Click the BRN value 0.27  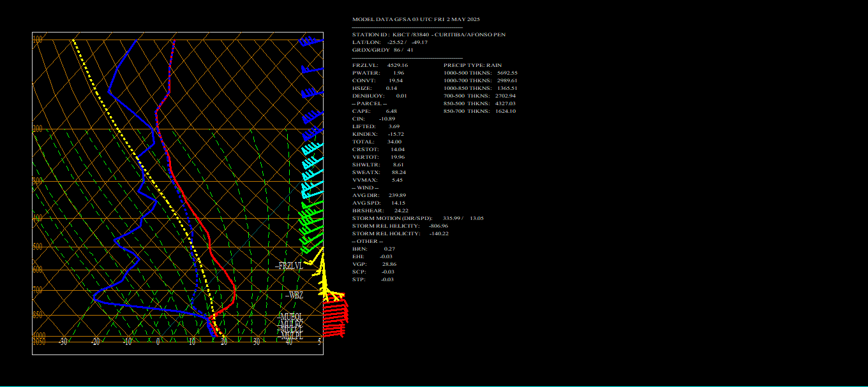389,249
